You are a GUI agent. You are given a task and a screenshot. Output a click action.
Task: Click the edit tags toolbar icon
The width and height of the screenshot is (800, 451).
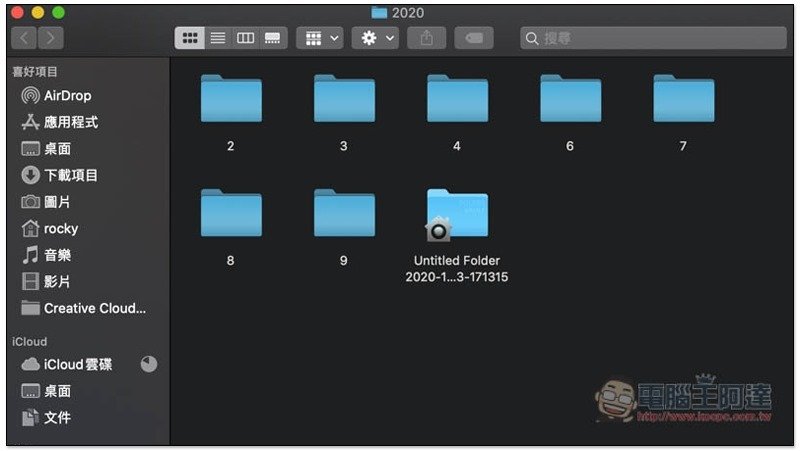[473, 38]
